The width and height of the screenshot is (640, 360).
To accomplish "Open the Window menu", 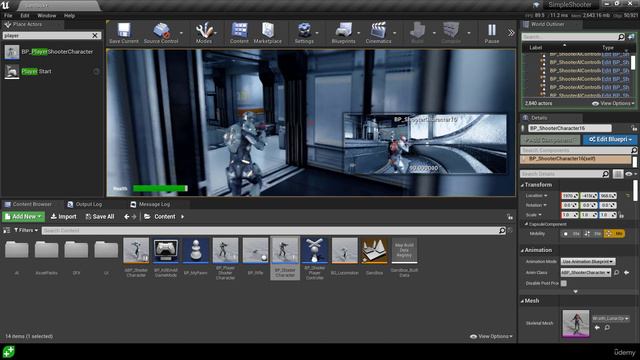I will point(47,16).
